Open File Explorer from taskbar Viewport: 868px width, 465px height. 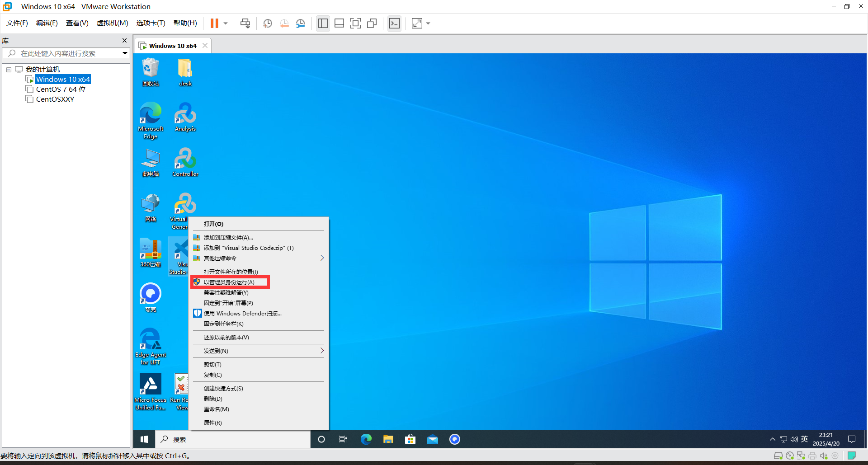click(x=388, y=439)
